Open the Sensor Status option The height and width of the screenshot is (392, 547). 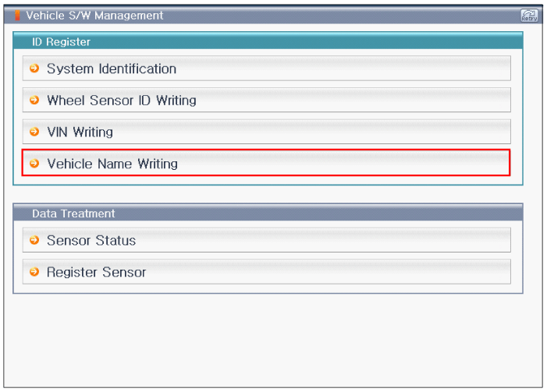click(x=91, y=241)
